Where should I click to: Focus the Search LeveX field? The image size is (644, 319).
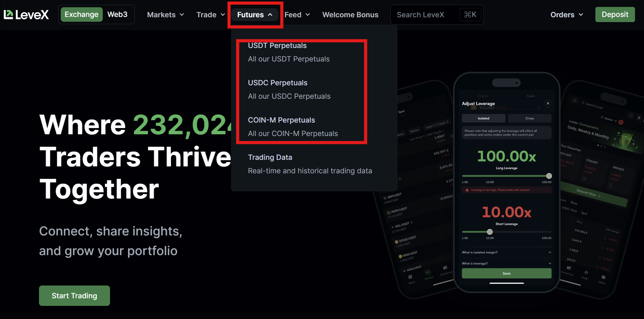tap(437, 14)
